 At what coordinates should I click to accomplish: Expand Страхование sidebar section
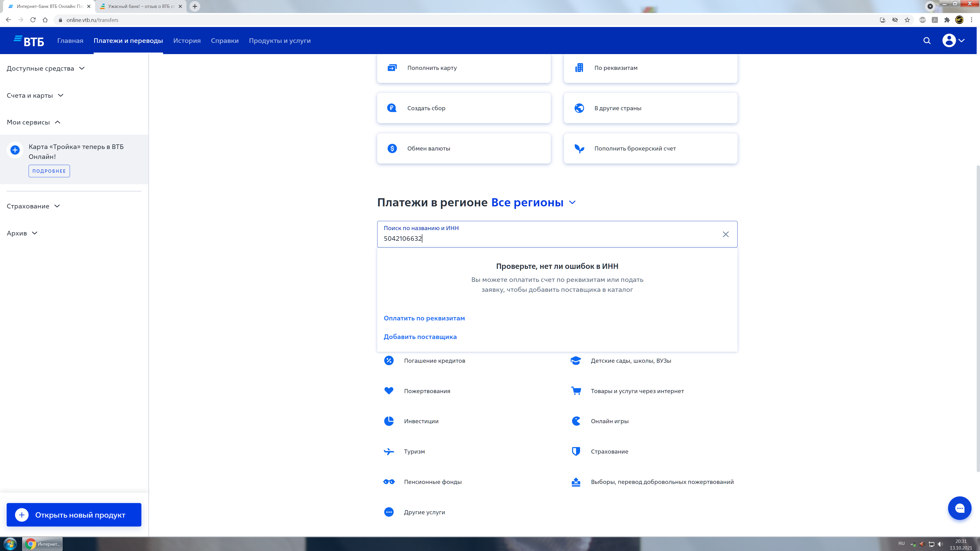pos(33,206)
